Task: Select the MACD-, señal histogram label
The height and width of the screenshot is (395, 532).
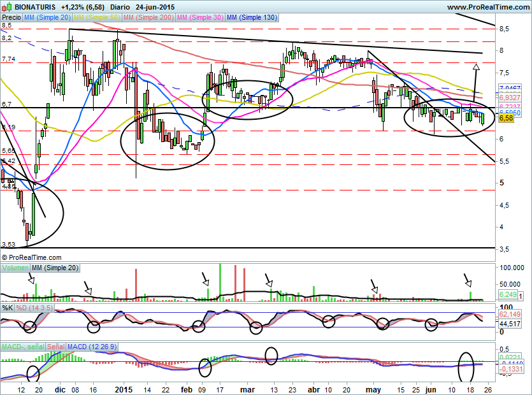Action: 22,347
